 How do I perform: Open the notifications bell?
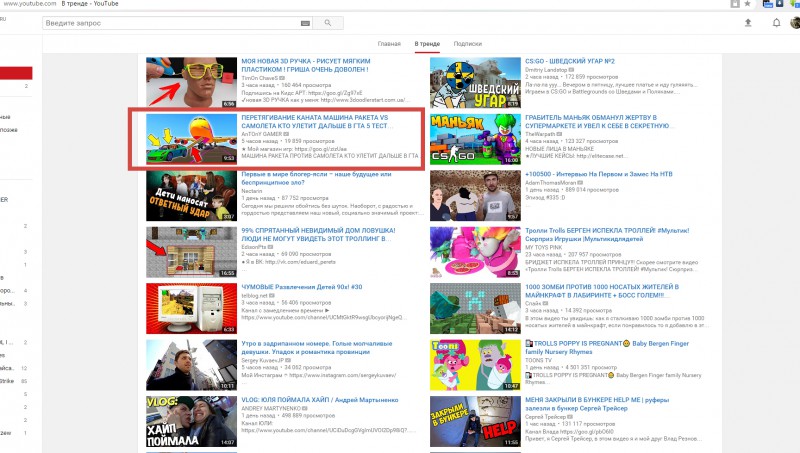point(776,22)
